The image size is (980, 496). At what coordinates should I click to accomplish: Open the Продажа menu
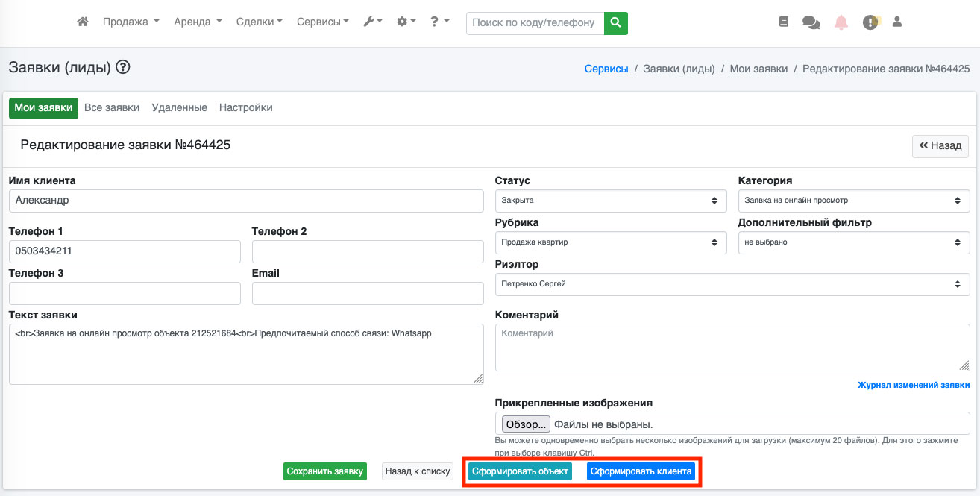pyautogui.click(x=131, y=22)
